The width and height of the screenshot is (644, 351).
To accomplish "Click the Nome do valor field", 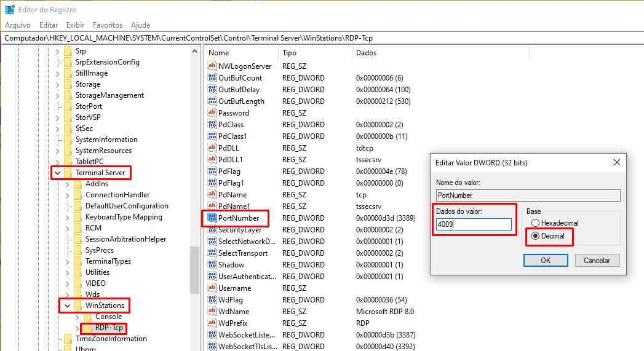I will pos(528,195).
